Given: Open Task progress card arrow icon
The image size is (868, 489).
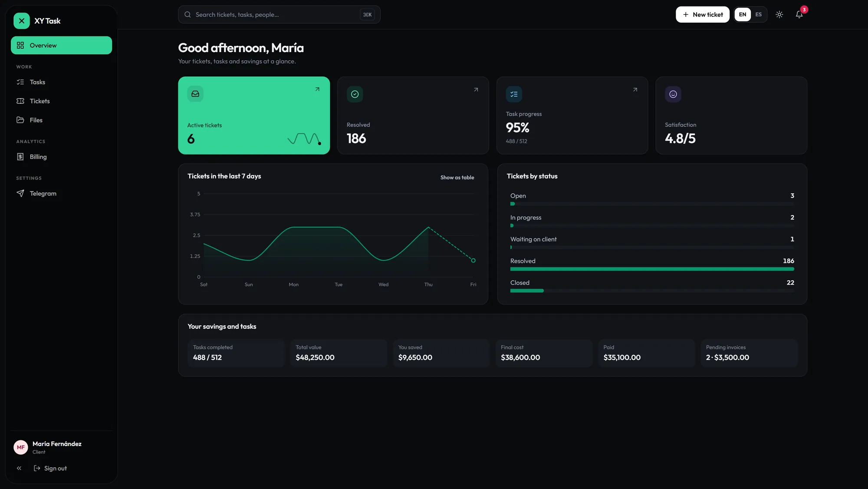Looking at the screenshot, I should click(635, 89).
